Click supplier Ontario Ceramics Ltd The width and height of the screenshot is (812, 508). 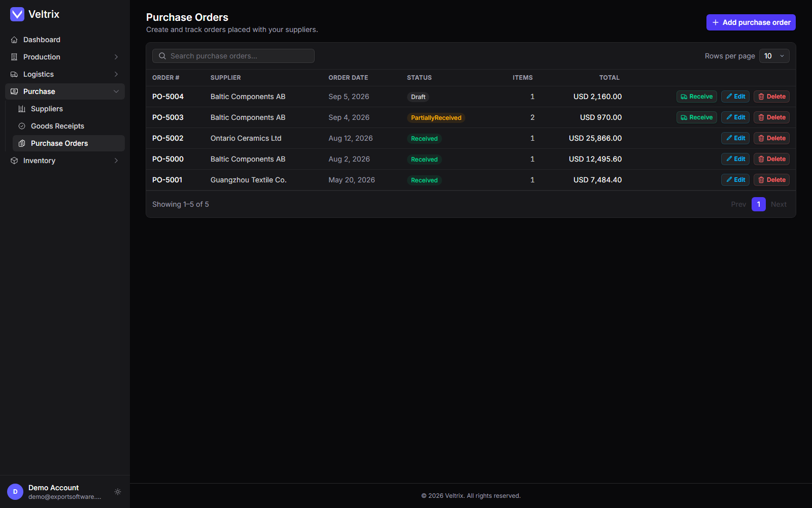click(x=246, y=138)
